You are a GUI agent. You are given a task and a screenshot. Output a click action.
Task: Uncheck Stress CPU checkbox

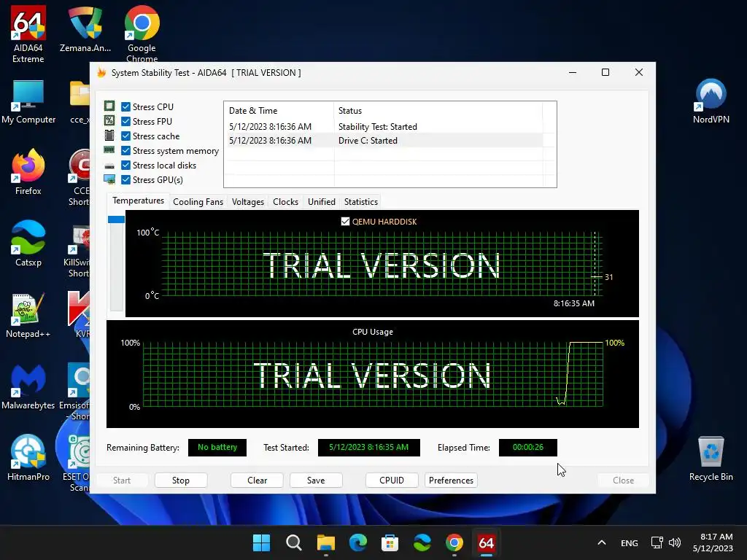[x=125, y=106]
